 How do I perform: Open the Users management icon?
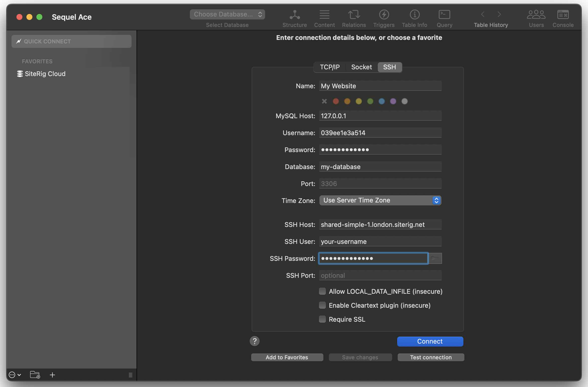(536, 15)
